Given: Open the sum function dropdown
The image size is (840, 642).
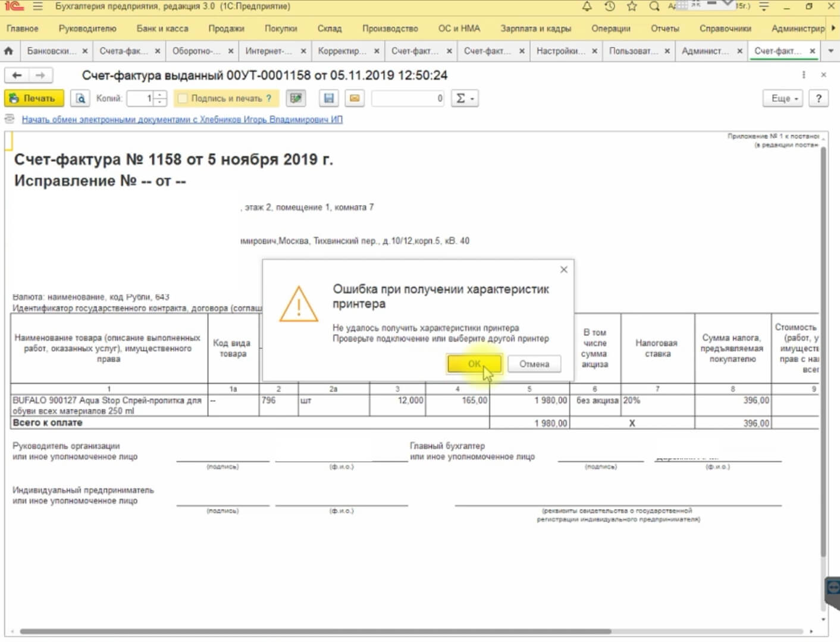Looking at the screenshot, I should [465, 98].
